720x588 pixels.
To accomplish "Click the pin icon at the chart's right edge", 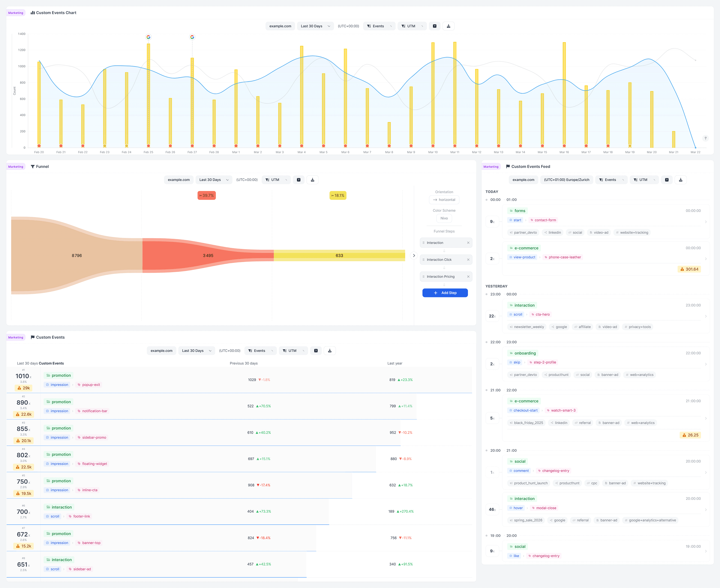I will (705, 138).
